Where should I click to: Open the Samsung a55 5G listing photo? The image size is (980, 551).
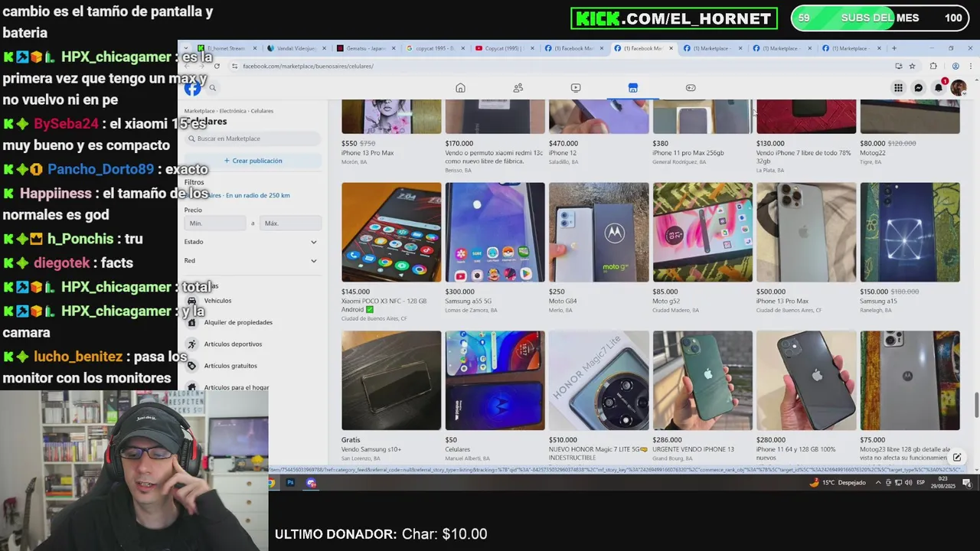(x=495, y=232)
